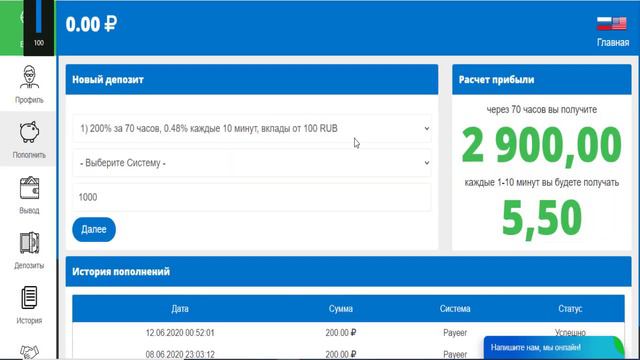Go to Главная link
Screen dimensions: 640x360
click(x=613, y=42)
